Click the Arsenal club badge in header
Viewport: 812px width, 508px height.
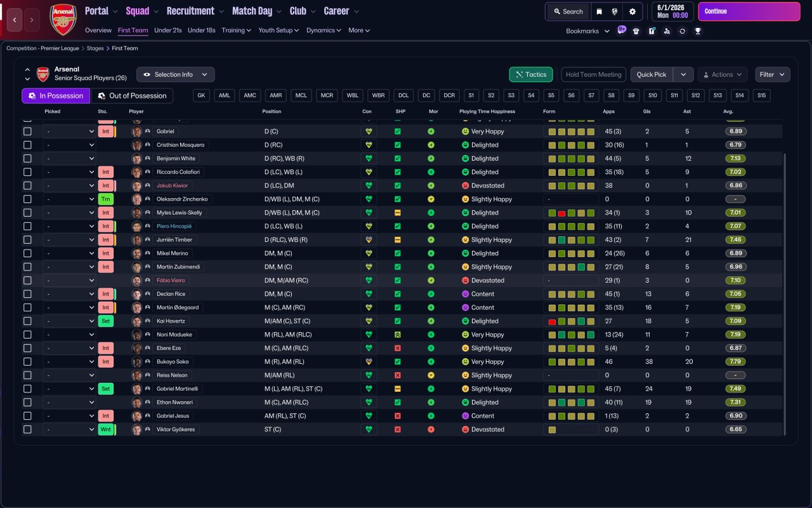pos(63,19)
